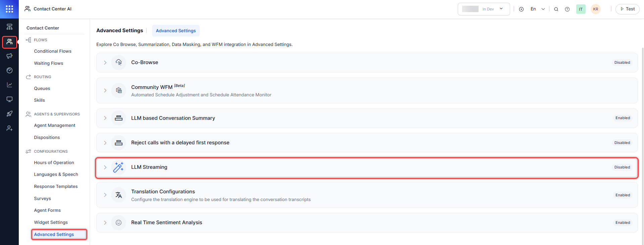Open Conditional Flows in sidebar
The height and width of the screenshot is (245, 644).
click(x=53, y=51)
